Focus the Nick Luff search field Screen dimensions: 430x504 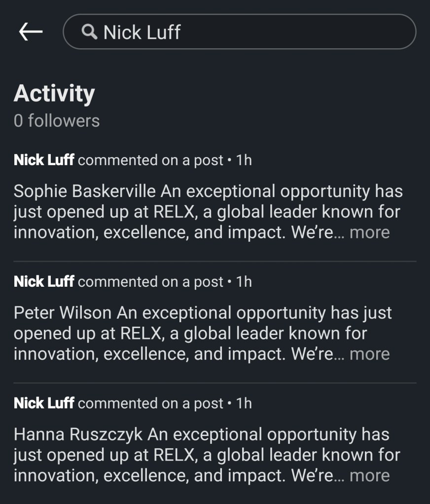[247, 32]
